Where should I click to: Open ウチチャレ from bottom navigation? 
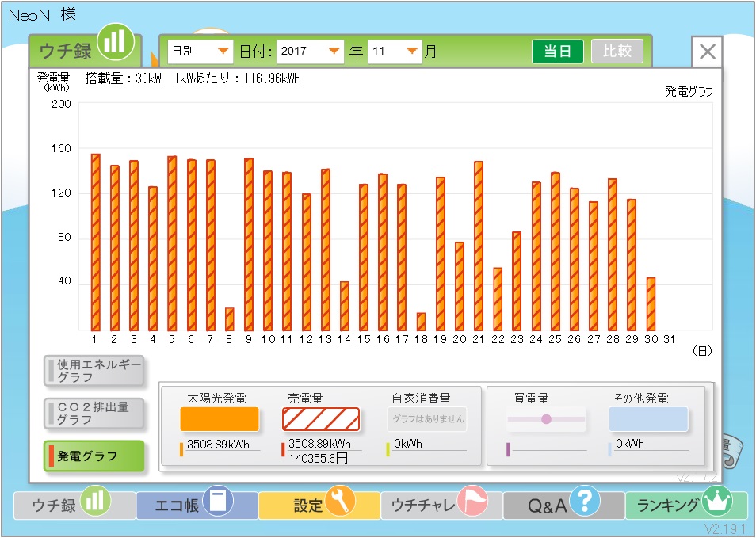point(441,506)
